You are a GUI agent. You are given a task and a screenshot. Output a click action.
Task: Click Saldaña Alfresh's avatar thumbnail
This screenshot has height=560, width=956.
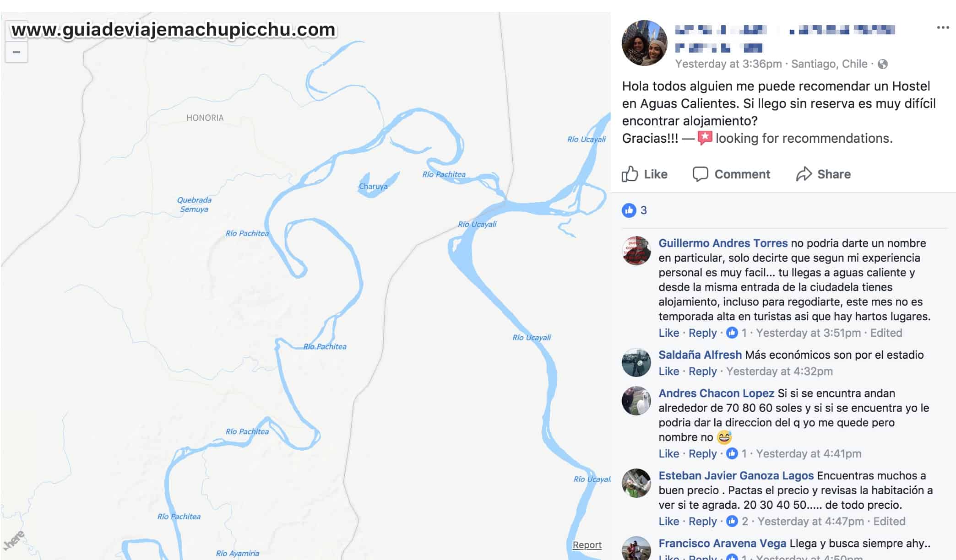[636, 362]
